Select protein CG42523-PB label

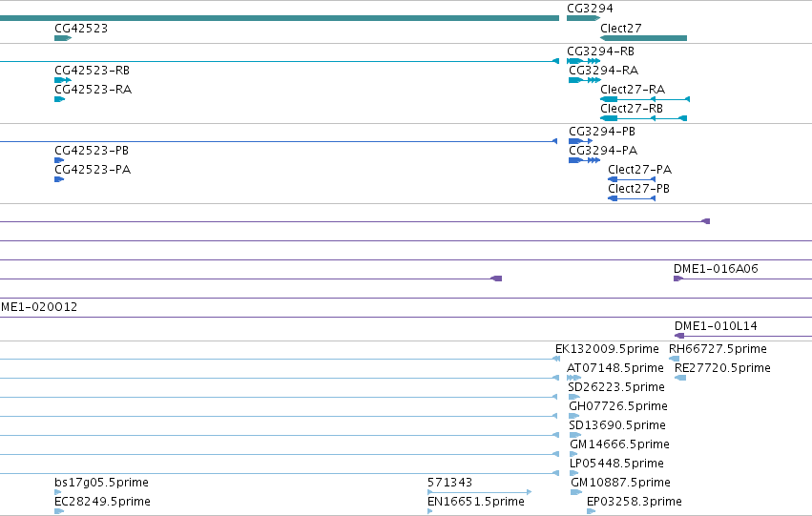(x=92, y=151)
